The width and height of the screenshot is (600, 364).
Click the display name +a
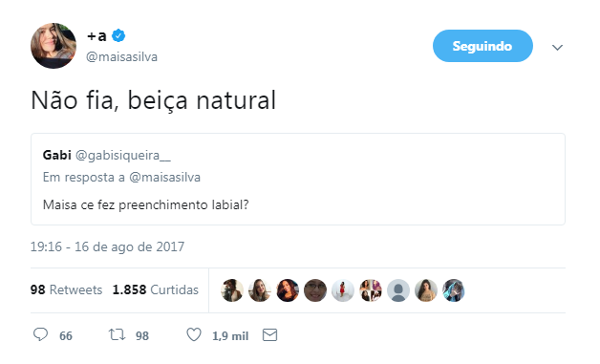point(96,36)
